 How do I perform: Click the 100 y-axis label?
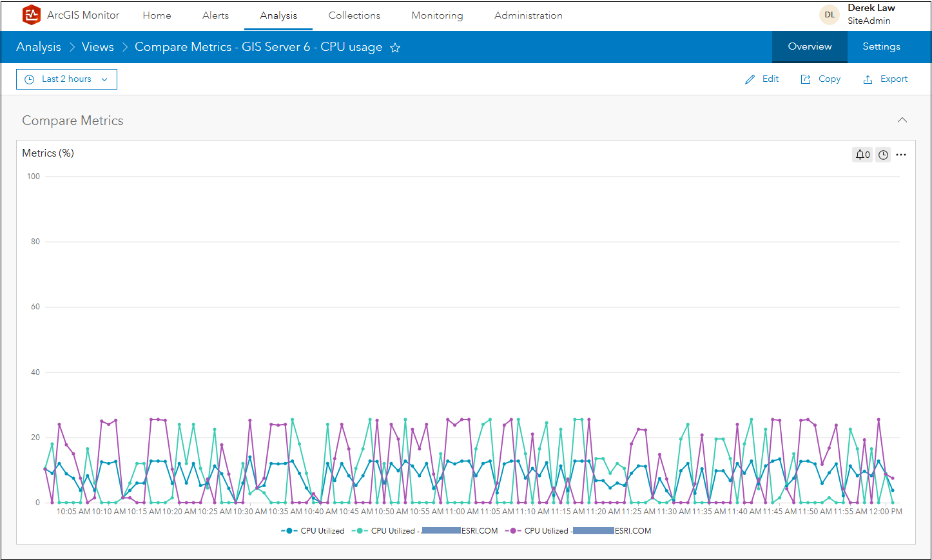point(34,177)
